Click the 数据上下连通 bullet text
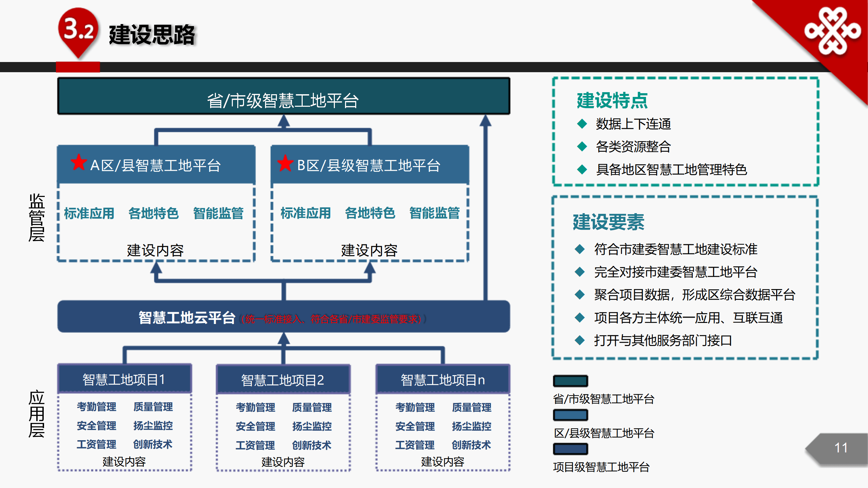The width and height of the screenshot is (868, 488). [x=633, y=124]
